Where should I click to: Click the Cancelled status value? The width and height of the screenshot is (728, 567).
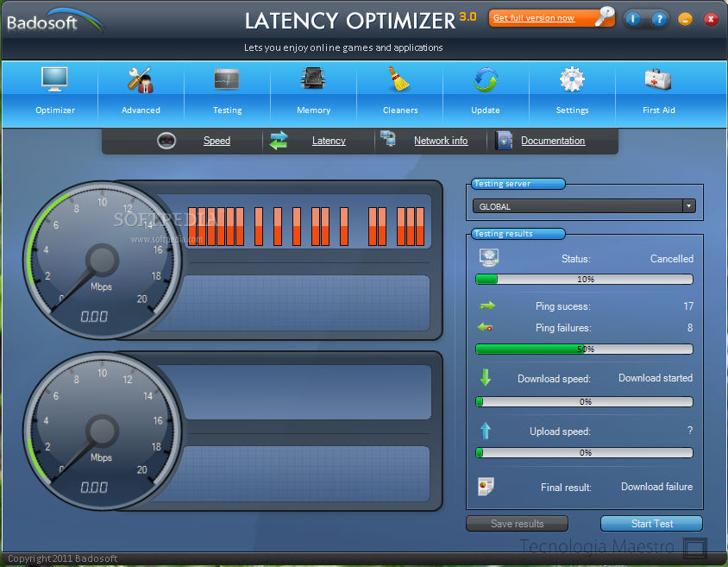coord(671,258)
